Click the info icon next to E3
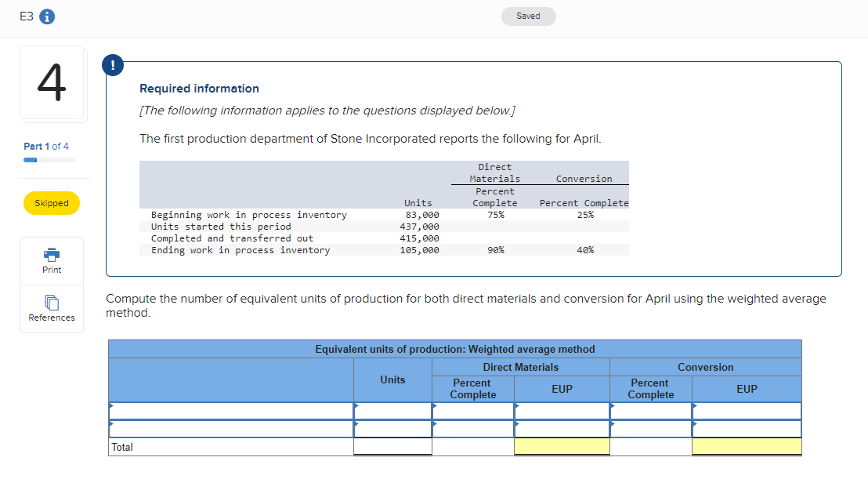Screen dimensions: 868x490 (46, 18)
